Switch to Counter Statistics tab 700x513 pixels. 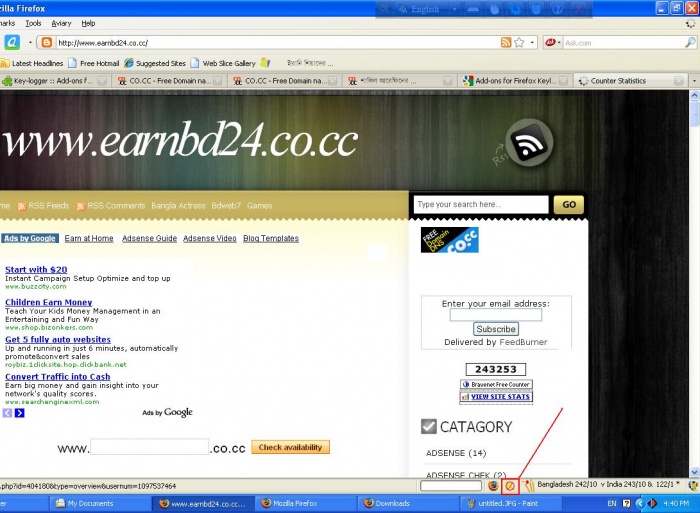coord(630,81)
